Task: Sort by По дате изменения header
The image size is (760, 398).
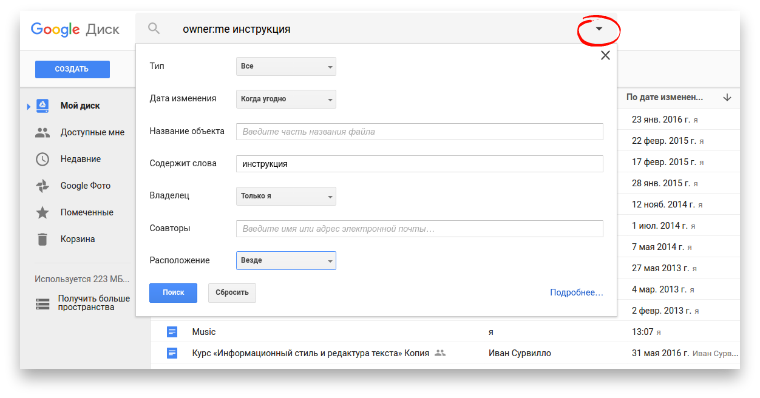Action: [665, 97]
